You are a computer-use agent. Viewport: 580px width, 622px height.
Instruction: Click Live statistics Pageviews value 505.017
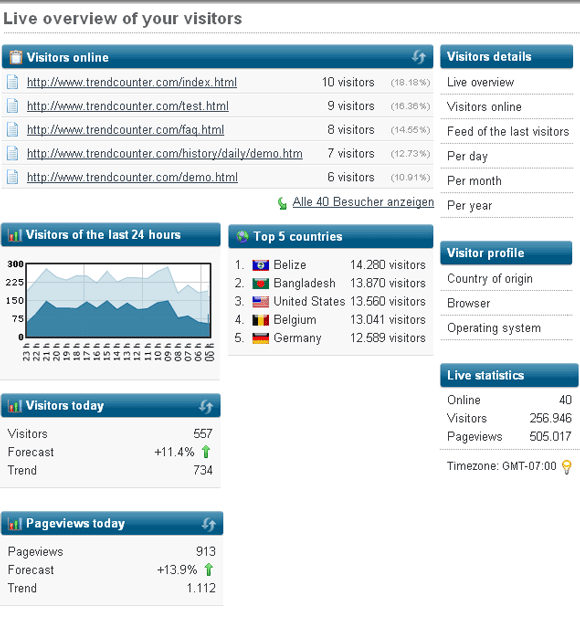(x=551, y=436)
